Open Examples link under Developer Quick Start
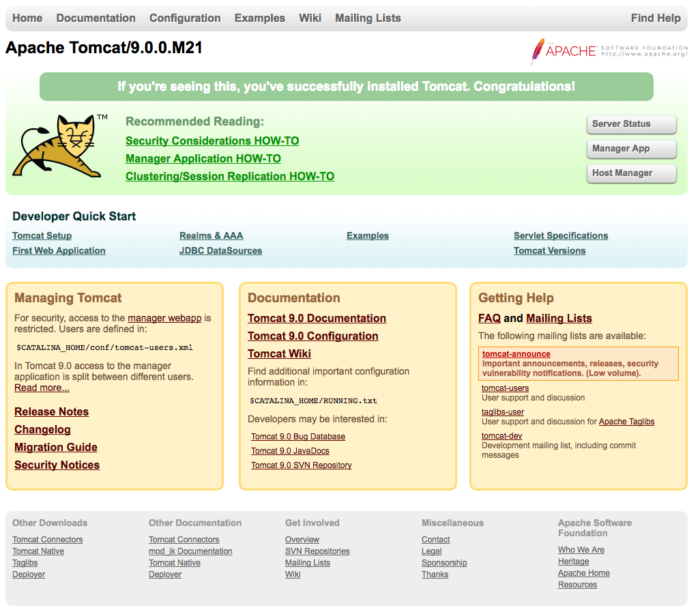 368,235
